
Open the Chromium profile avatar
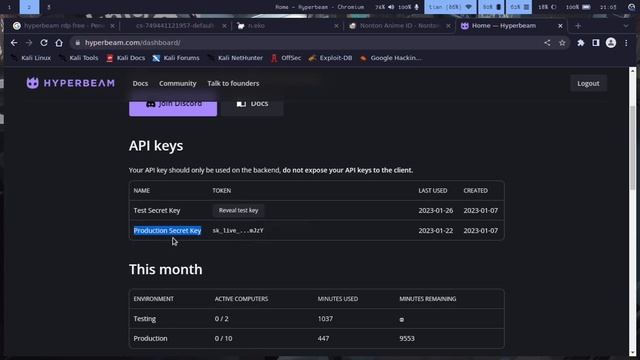611,42
